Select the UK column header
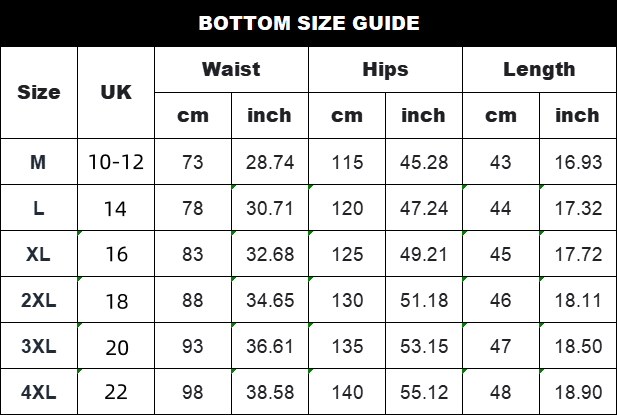This screenshot has width=617, height=415. pos(116,92)
